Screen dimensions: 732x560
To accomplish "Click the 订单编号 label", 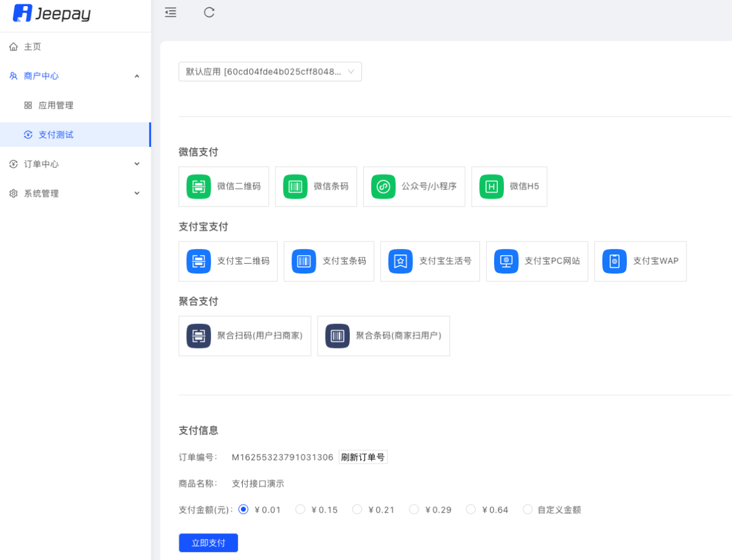I will tap(198, 457).
